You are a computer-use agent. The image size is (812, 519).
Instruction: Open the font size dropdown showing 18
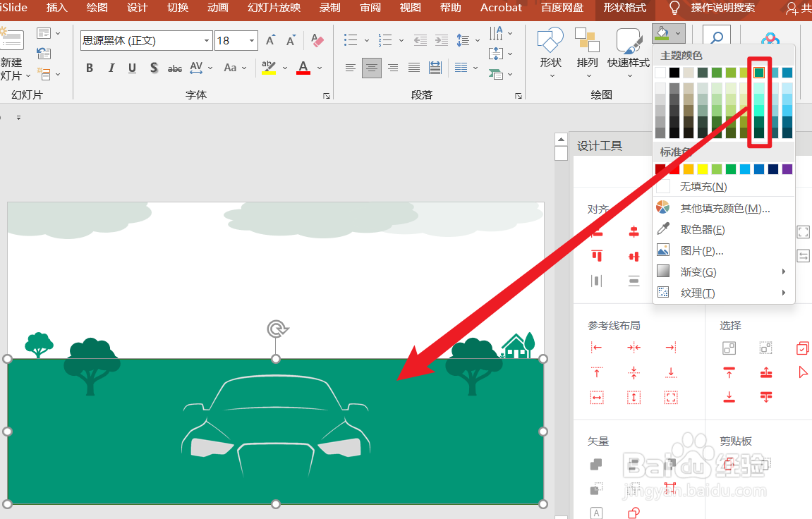[252, 40]
